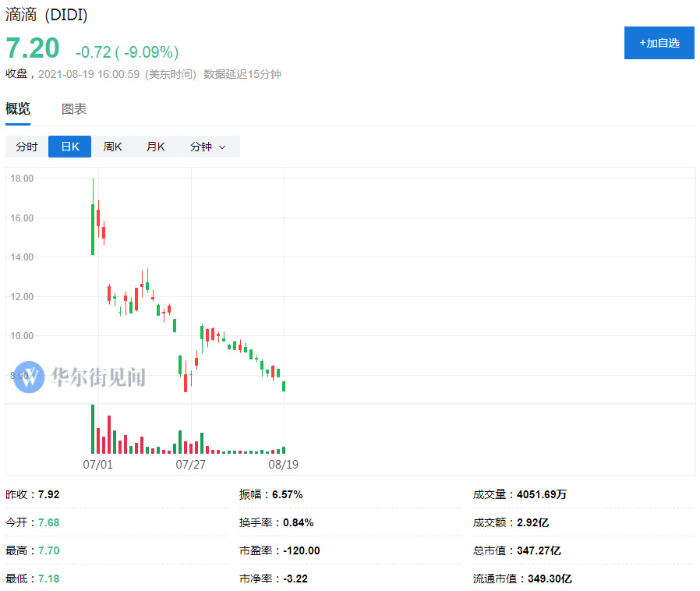Viewport: 700px width, 591px height.
Task: Select the 日K chart mode
Action: click(x=69, y=147)
